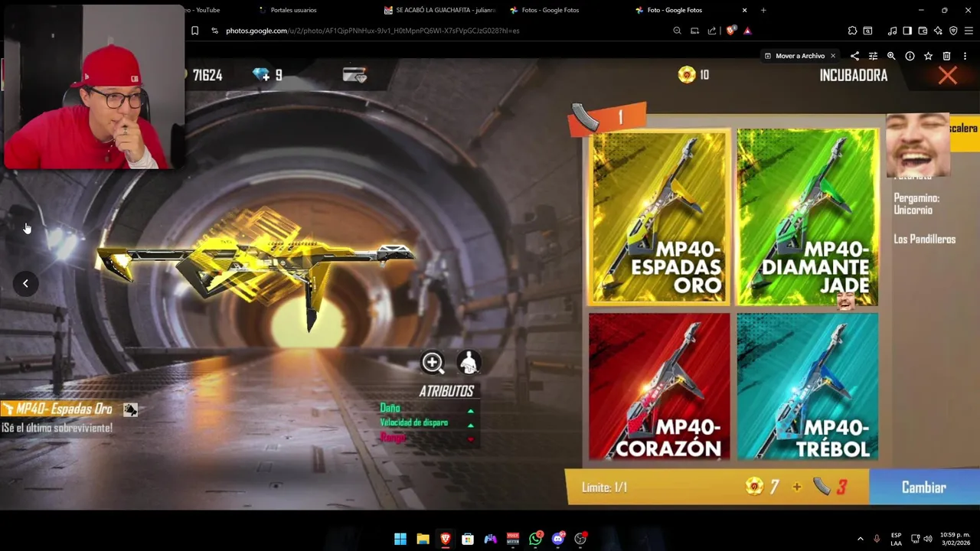The width and height of the screenshot is (980, 551).
Task: Open Brave Wallet icon
Action: pos(923,31)
